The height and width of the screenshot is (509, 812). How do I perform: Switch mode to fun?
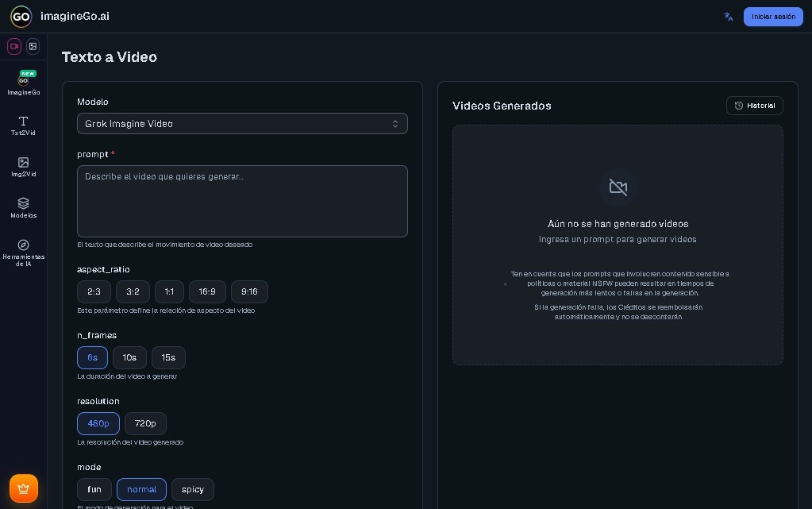[x=94, y=489]
